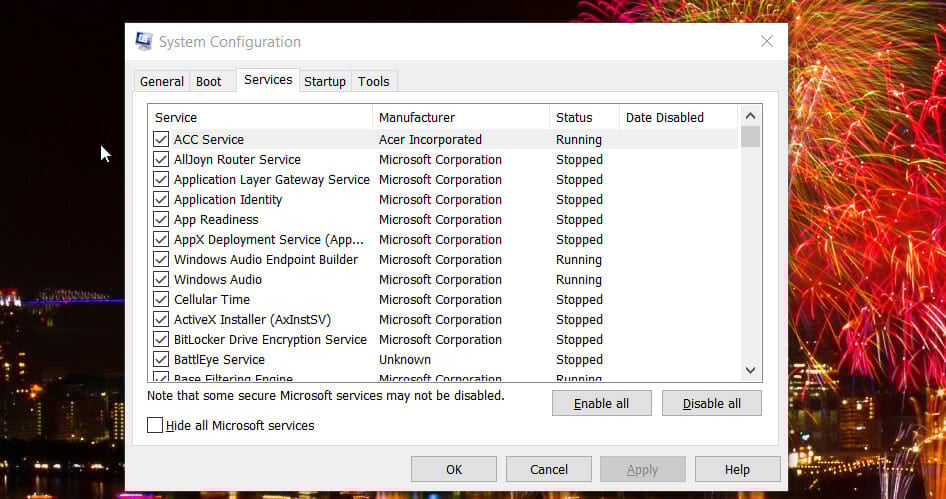
Task: Click the Enable all button
Action: click(602, 403)
